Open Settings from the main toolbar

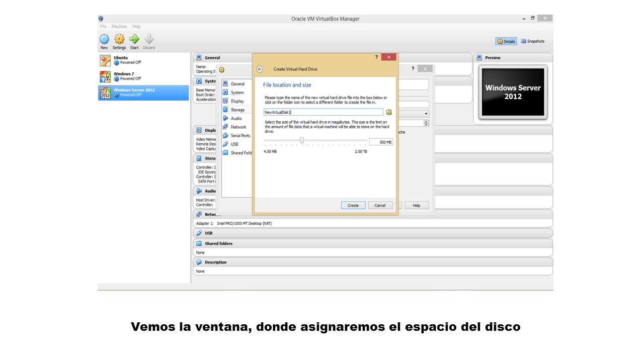click(x=119, y=40)
